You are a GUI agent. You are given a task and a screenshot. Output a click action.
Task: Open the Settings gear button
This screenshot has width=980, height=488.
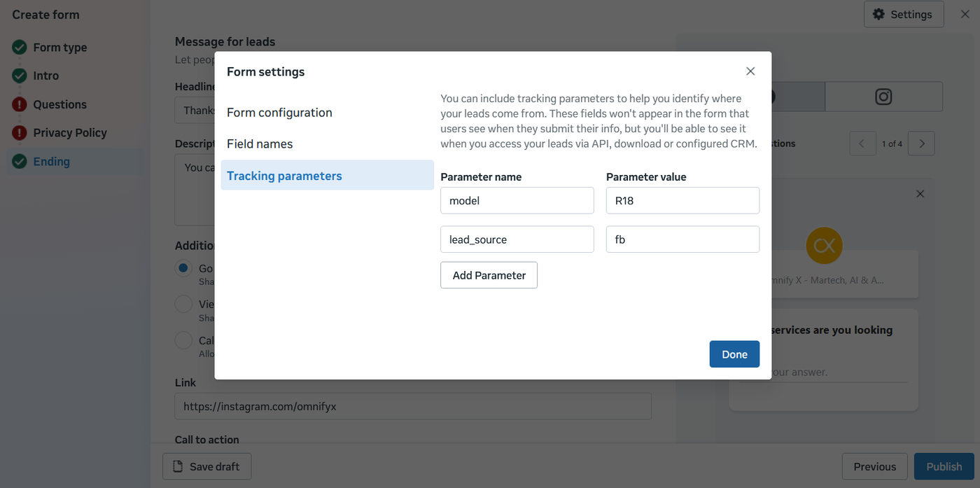[904, 14]
